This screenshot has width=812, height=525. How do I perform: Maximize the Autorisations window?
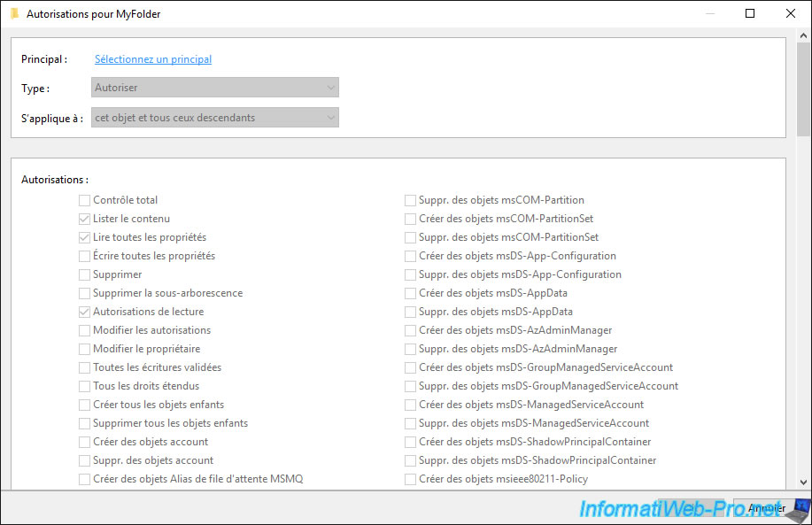[x=750, y=13]
